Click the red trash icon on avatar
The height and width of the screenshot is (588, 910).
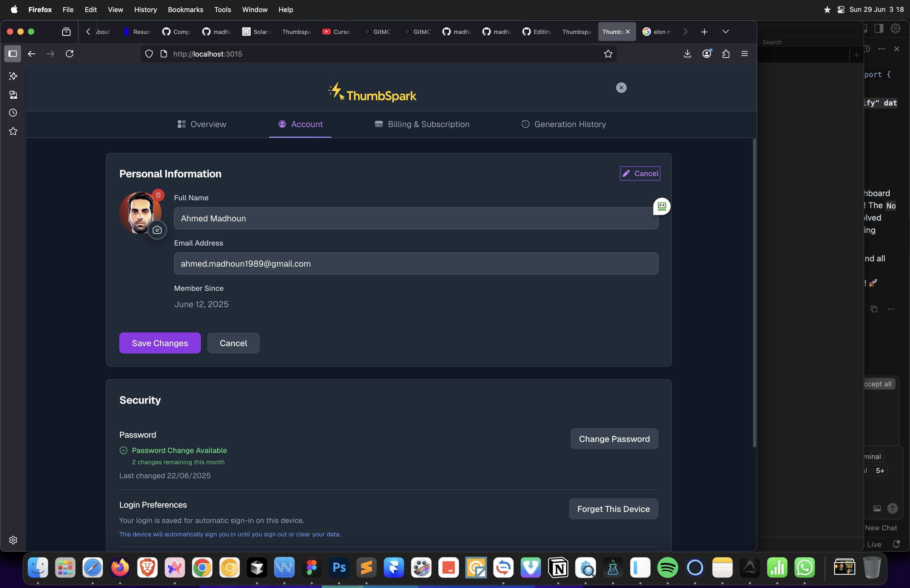click(158, 195)
